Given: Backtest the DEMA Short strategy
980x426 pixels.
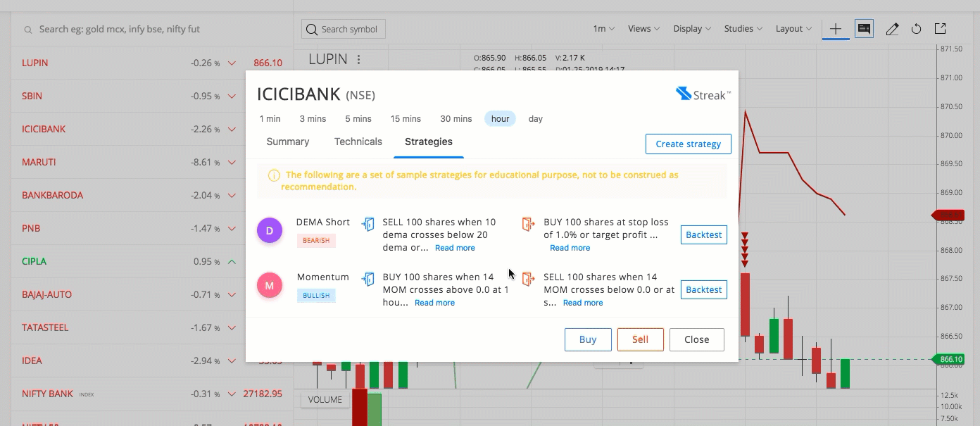Looking at the screenshot, I should (704, 234).
